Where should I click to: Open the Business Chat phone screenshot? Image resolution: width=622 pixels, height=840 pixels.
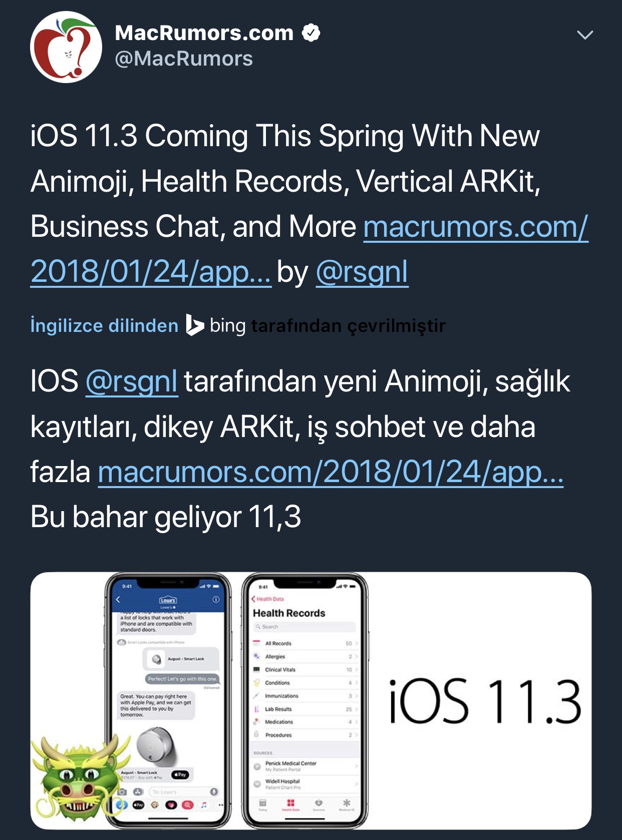(168, 700)
